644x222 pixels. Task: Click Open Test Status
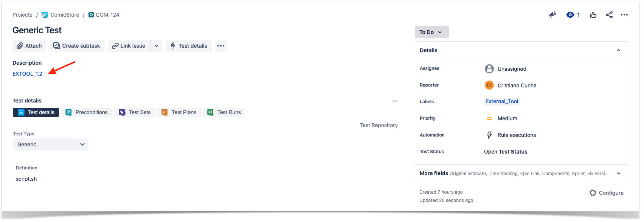(x=506, y=152)
